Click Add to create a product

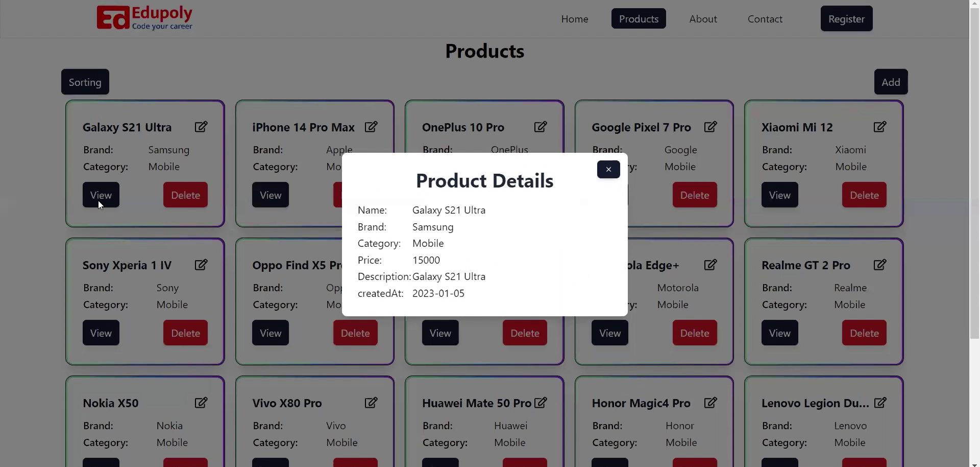pos(891,82)
